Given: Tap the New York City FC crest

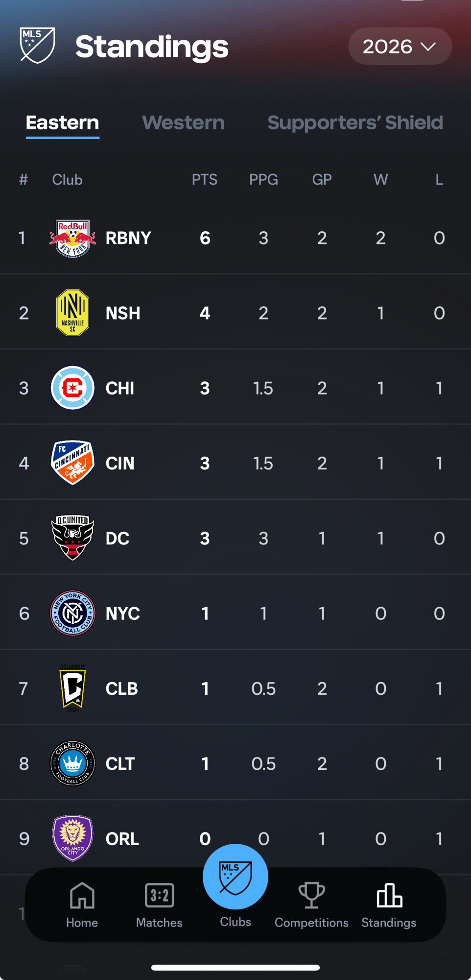Looking at the screenshot, I should (72, 613).
